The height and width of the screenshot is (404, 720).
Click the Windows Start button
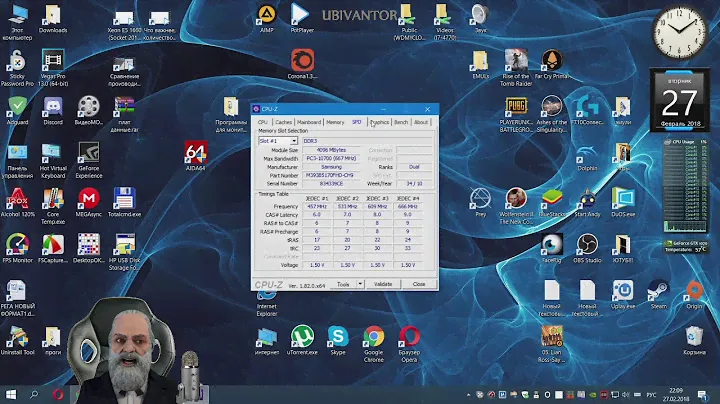point(12,394)
